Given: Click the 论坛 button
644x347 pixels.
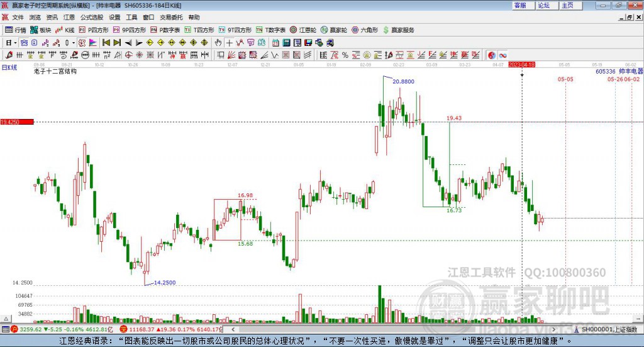Looking at the screenshot, I should point(547,5).
